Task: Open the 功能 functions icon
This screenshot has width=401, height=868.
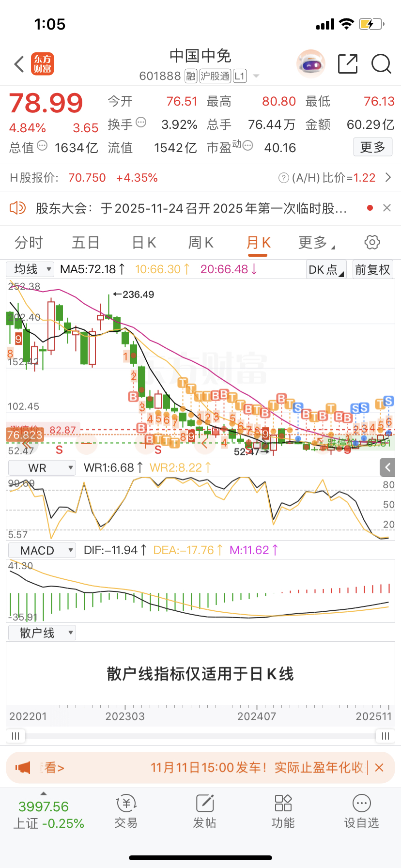Action: pos(283,812)
